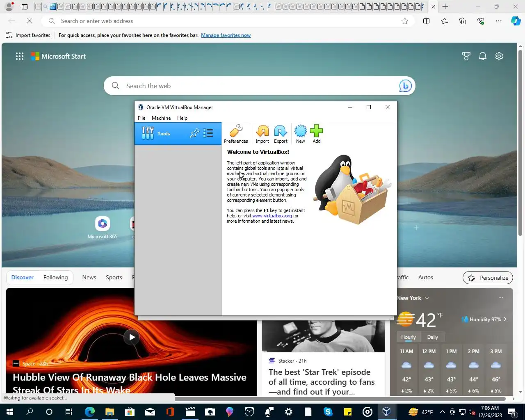Image resolution: width=525 pixels, height=420 pixels.
Task: Open Windows Start menu
Action: point(9,412)
